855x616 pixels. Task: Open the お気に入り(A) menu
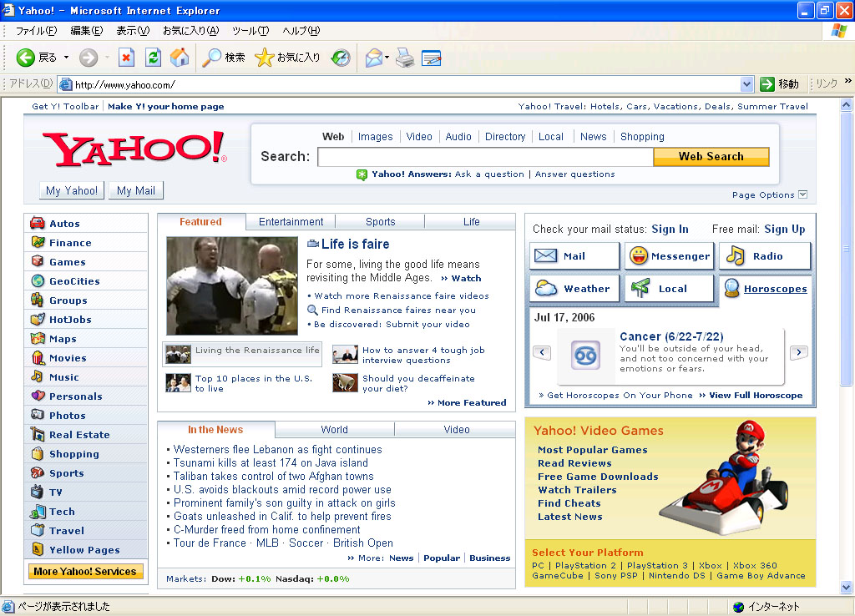[191, 31]
